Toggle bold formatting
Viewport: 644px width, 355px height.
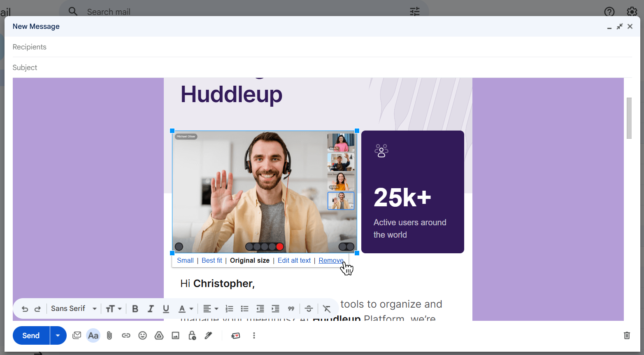coord(135,309)
